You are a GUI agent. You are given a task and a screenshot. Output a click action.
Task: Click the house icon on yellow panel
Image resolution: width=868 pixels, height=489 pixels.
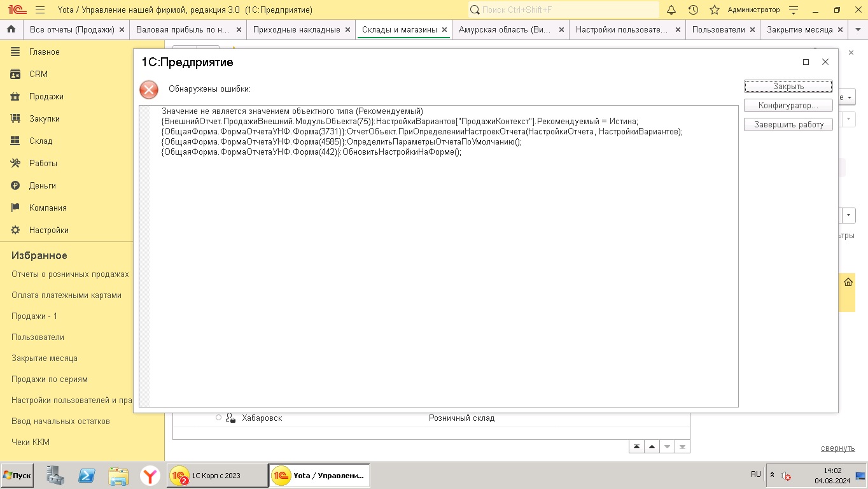coord(848,282)
